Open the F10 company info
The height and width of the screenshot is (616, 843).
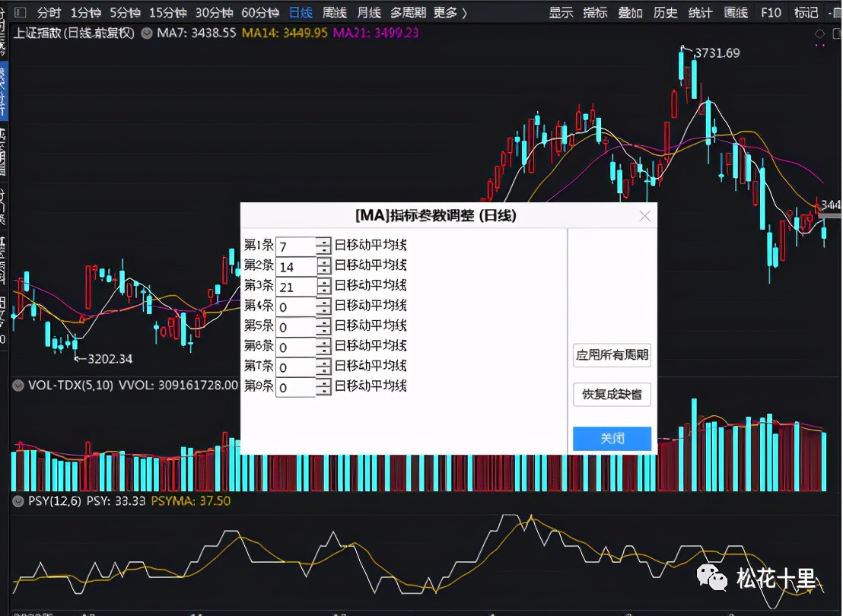pos(771,12)
